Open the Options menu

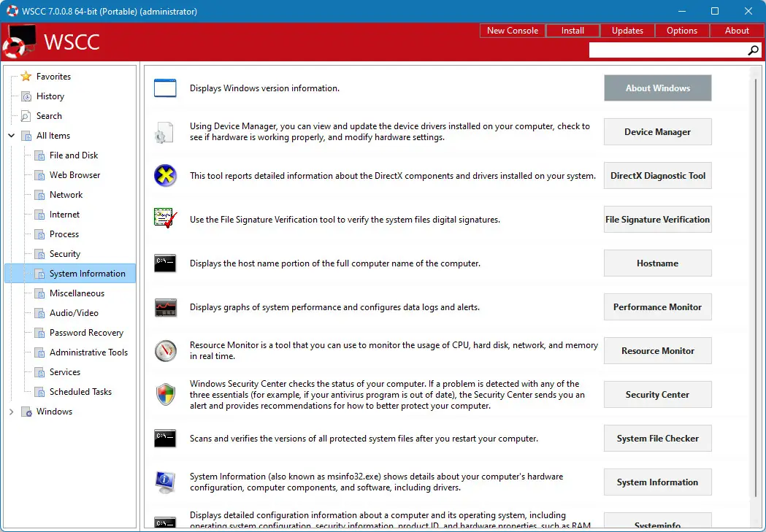(682, 30)
